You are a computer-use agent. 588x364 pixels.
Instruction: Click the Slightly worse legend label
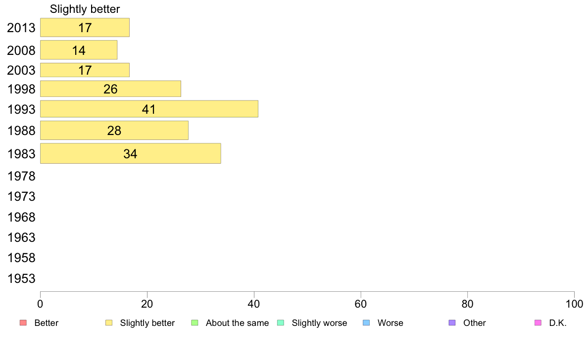(319, 323)
